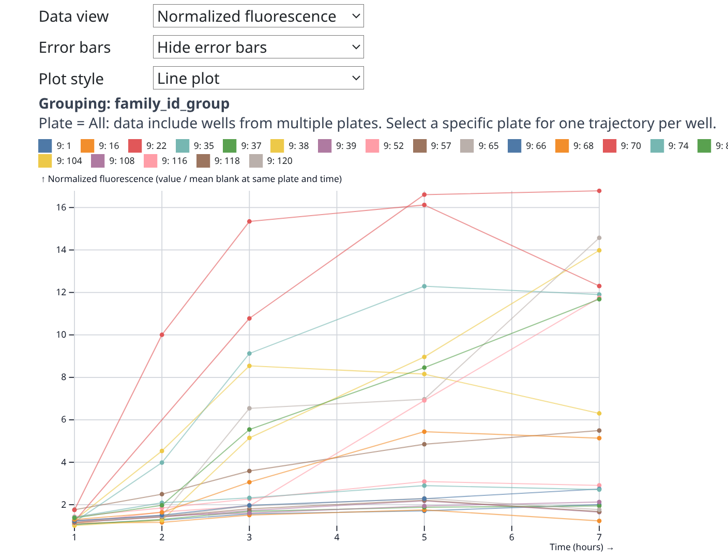Screen dimensions: 728x560
Task: Click the 9: 16 orange legend swatch
Action: [88, 146]
